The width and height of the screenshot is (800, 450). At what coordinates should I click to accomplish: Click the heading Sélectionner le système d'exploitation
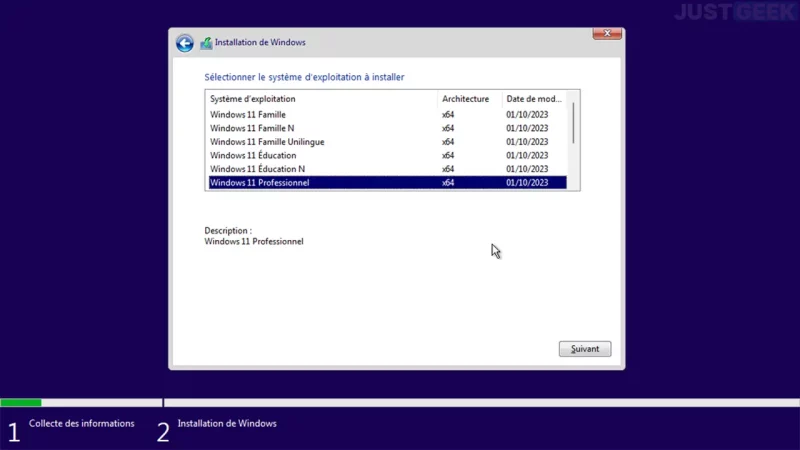304,77
